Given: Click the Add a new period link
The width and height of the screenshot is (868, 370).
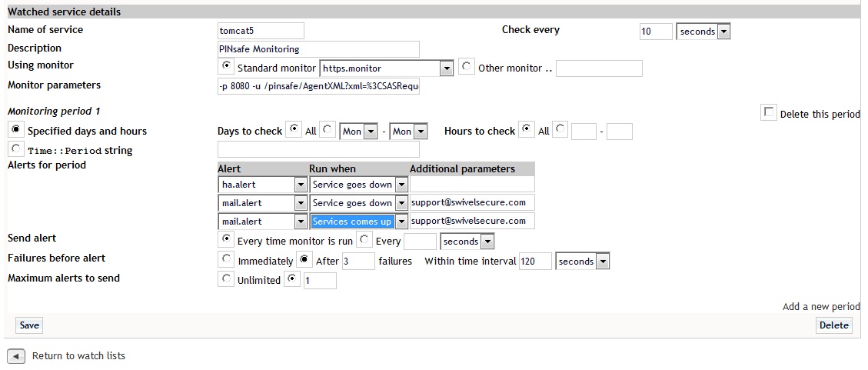Looking at the screenshot, I should (x=820, y=306).
